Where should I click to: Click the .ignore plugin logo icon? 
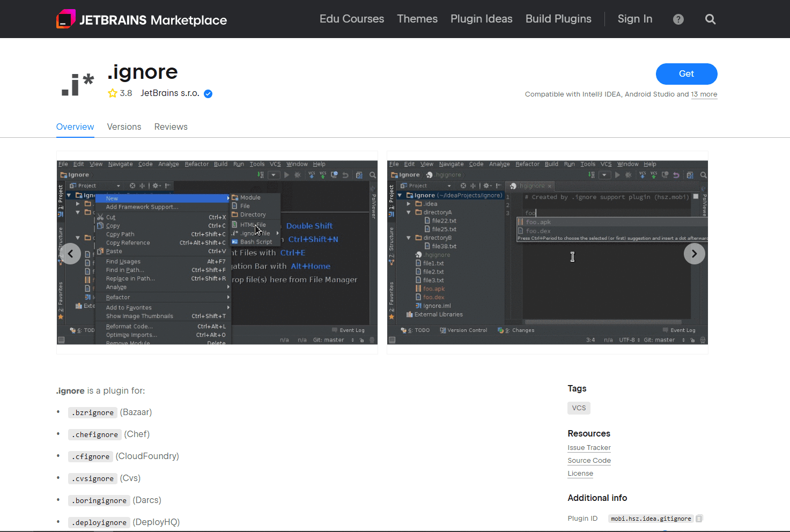coord(77,84)
